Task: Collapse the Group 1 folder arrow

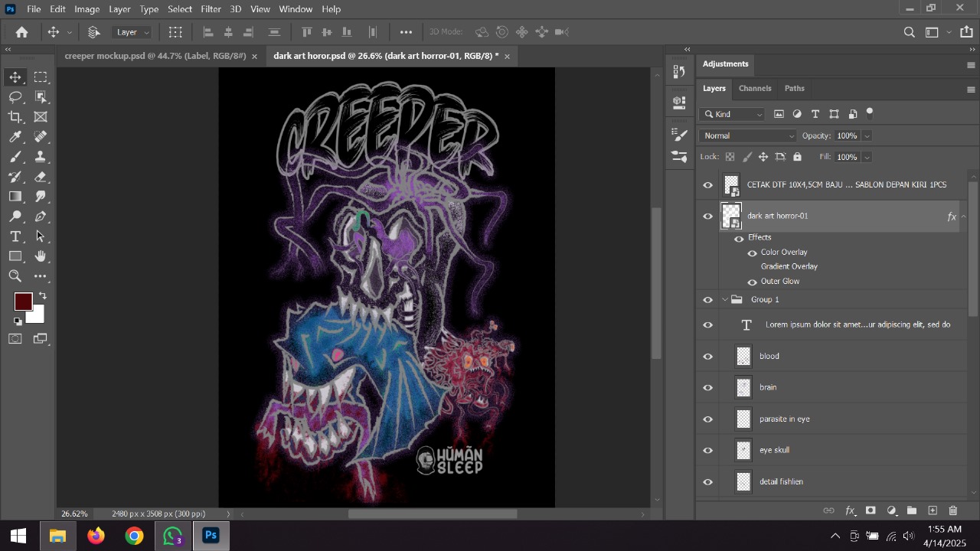Action: coord(725,300)
